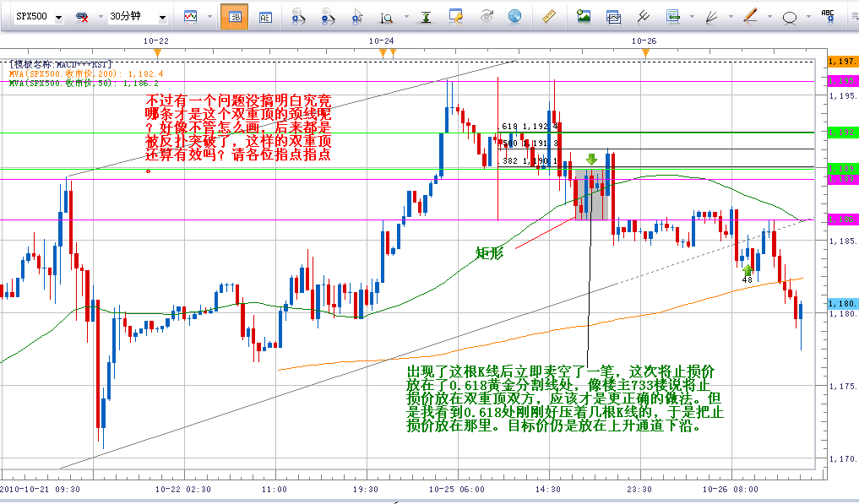Click the gray shaded rectangle on chart

point(591,194)
